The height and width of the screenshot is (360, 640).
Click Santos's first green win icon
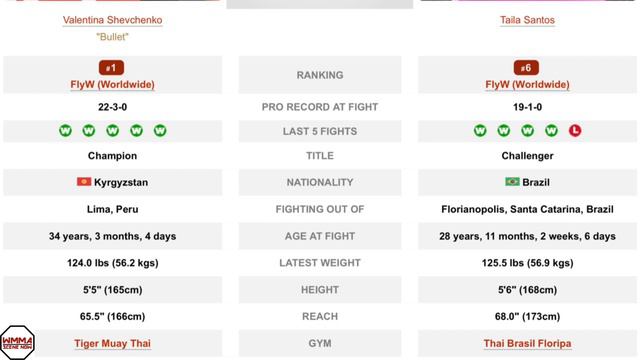[480, 131]
